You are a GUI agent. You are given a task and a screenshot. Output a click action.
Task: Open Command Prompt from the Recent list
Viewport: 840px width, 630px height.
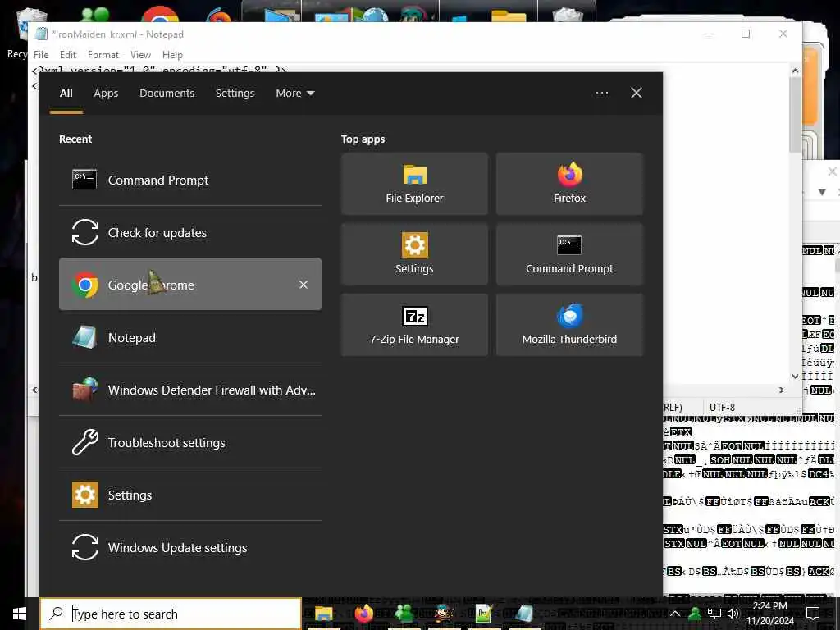[x=190, y=180]
